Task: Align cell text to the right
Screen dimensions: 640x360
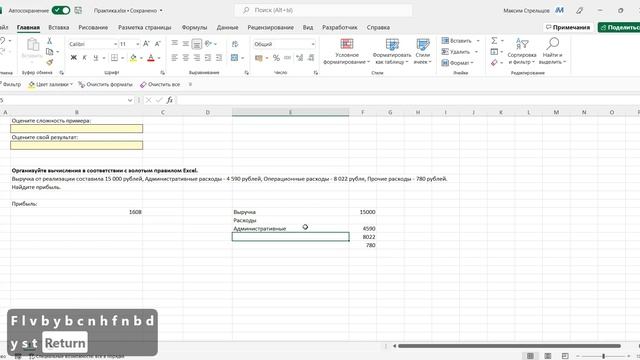Action: click(197, 58)
